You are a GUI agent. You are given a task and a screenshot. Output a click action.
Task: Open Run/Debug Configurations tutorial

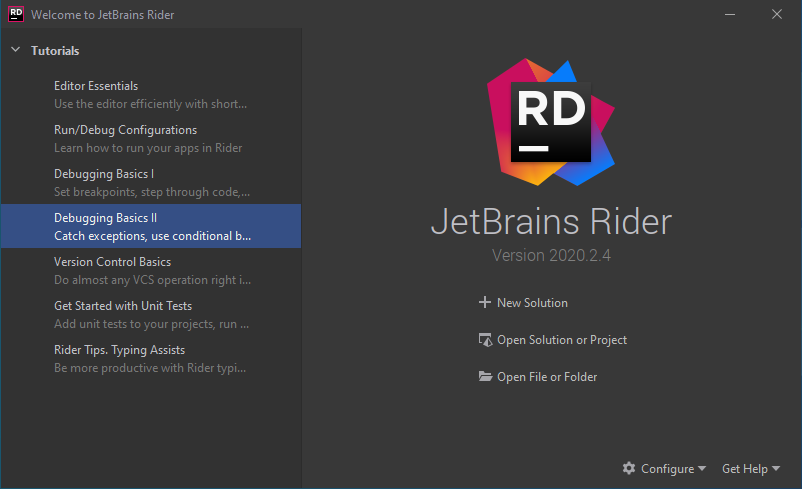click(x=151, y=139)
